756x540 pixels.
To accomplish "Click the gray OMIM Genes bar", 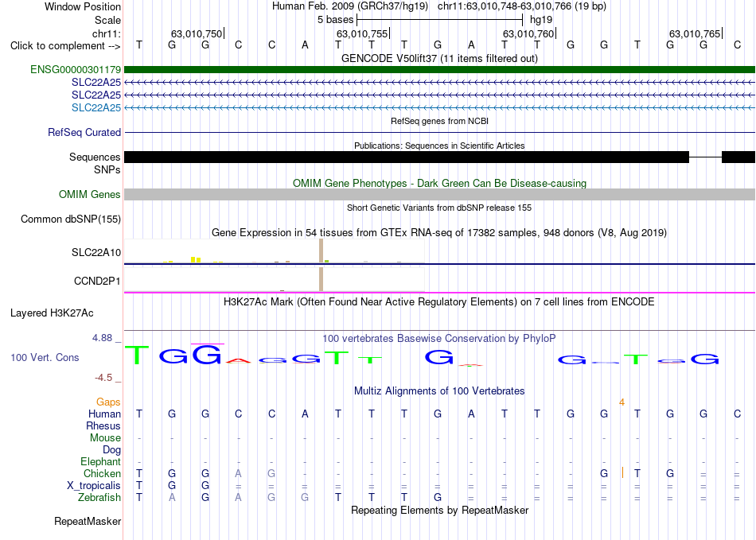I will tap(439, 195).
